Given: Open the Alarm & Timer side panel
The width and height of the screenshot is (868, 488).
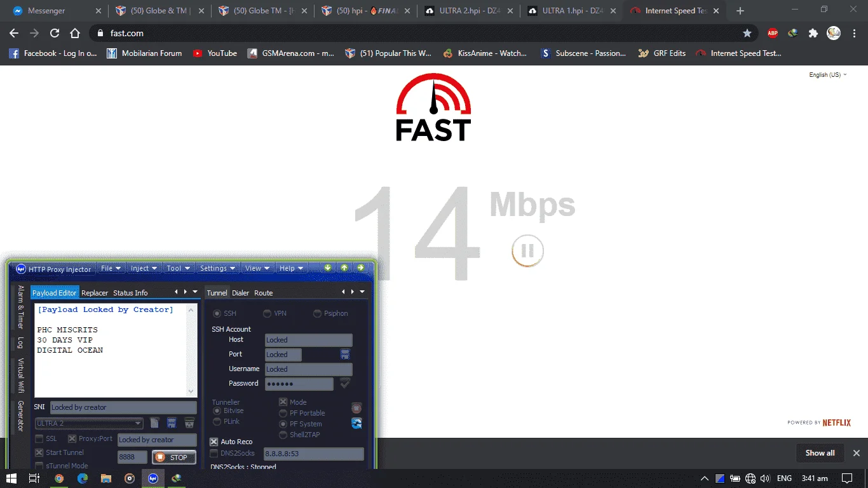Looking at the screenshot, I should [20, 307].
